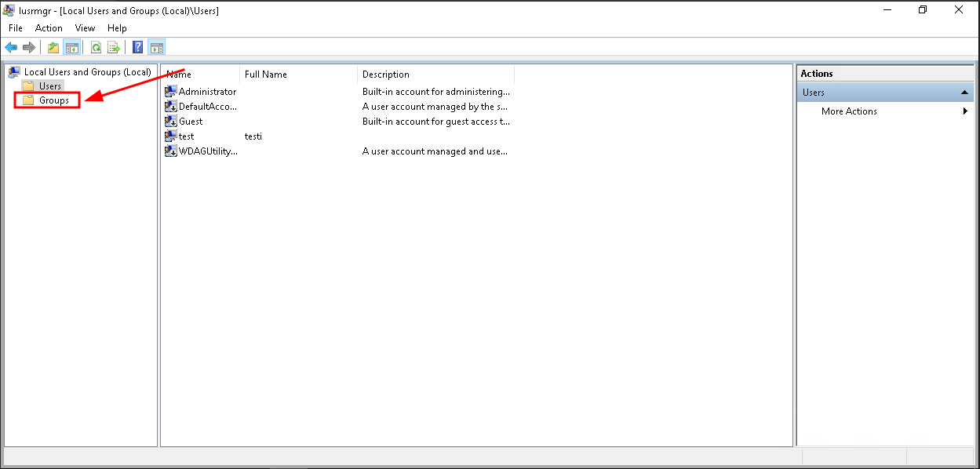Image resolution: width=980 pixels, height=469 pixels.
Task: Sort list by Full Name column header
Action: click(x=266, y=75)
